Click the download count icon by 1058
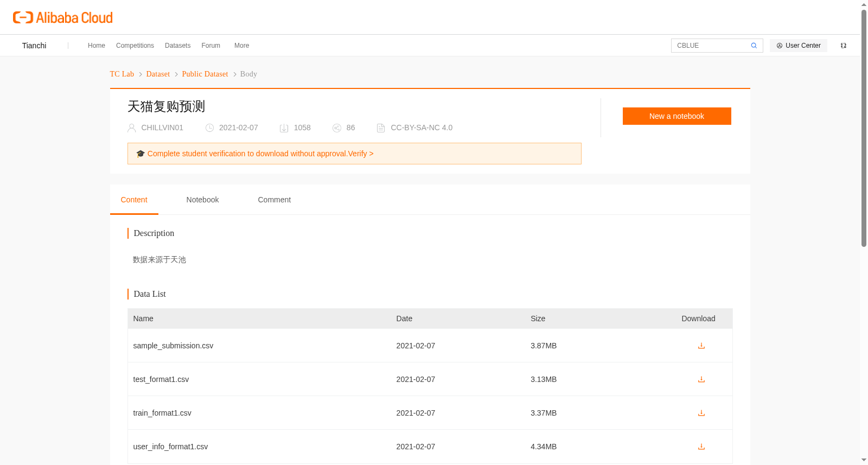 pyautogui.click(x=284, y=128)
